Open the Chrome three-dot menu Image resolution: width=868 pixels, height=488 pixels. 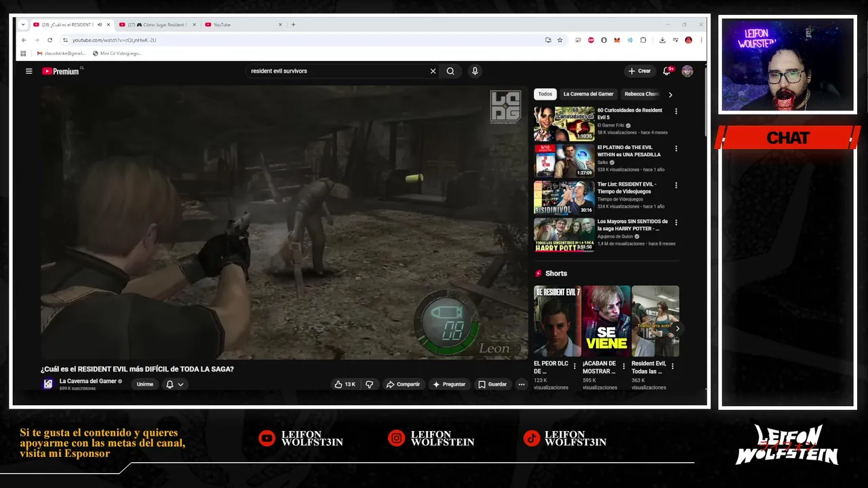tap(701, 40)
